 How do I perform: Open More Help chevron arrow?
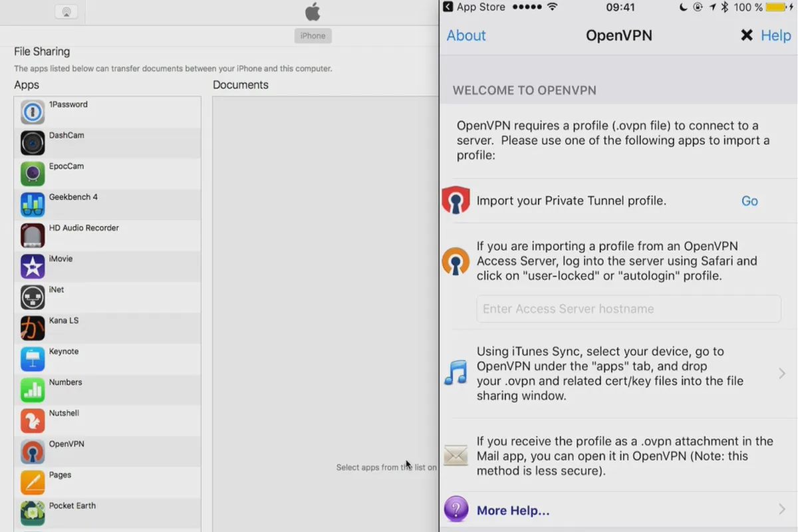782,509
